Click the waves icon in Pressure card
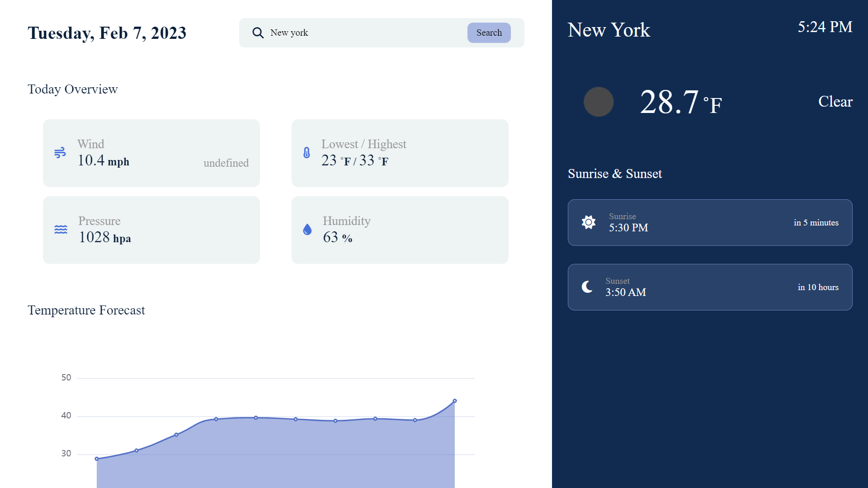This screenshot has width=868, height=488. coord(61,230)
